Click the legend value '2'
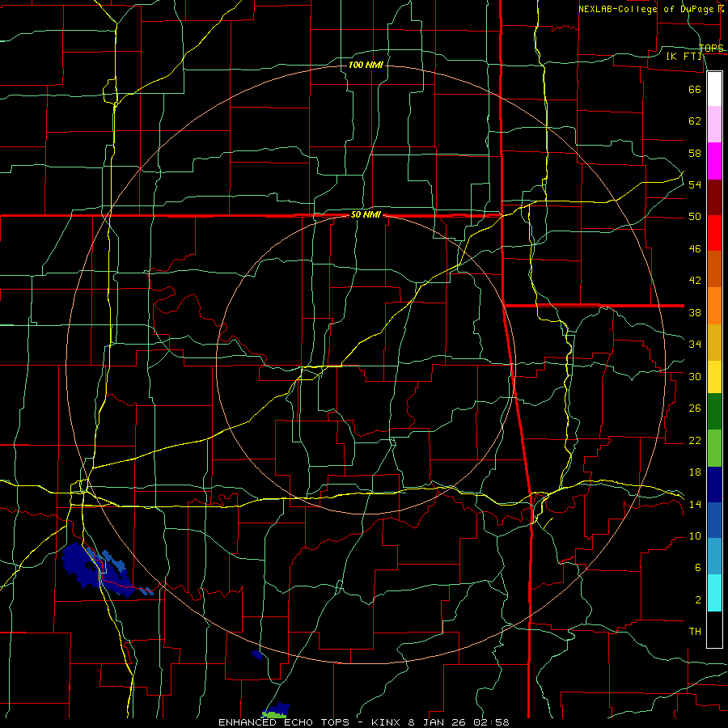 [698, 600]
